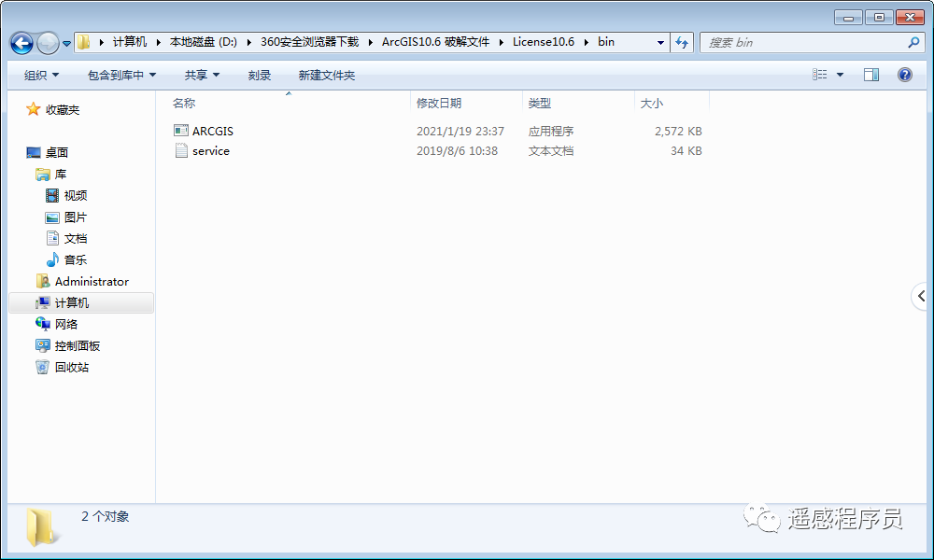Click the magnifier search icon
This screenshot has width=934, height=560.
(913, 42)
